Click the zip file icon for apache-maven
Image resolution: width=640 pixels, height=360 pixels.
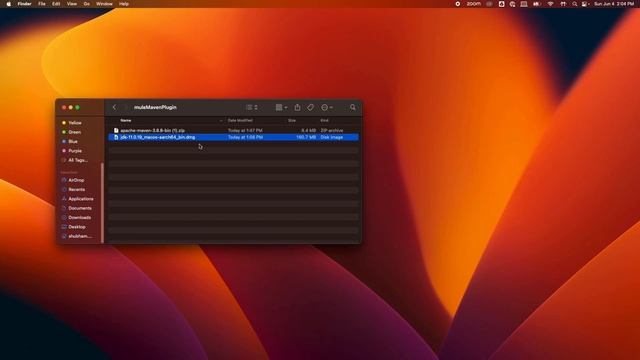tap(116, 130)
